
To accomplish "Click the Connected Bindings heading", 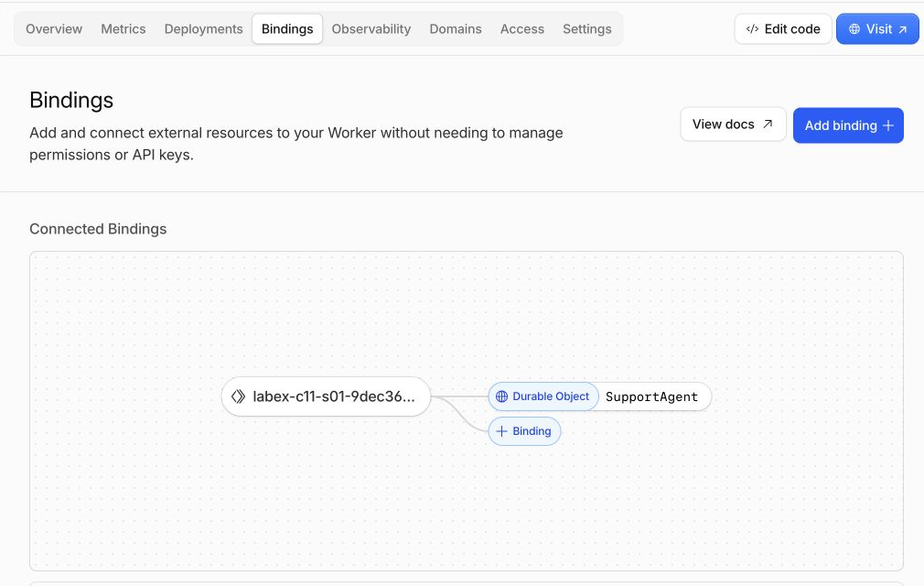I will click(x=98, y=229).
